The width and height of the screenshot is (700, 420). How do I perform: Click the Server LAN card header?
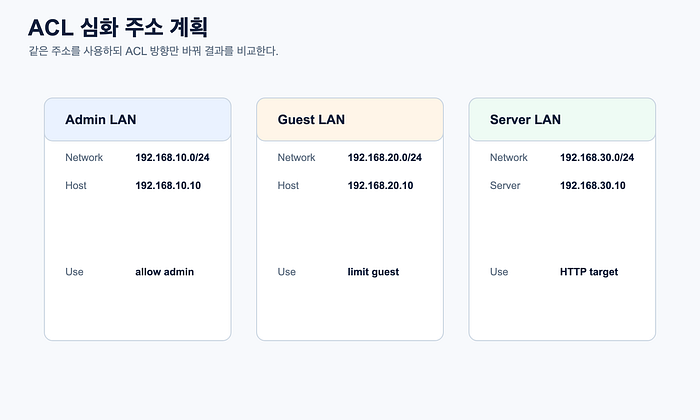tap(562, 120)
